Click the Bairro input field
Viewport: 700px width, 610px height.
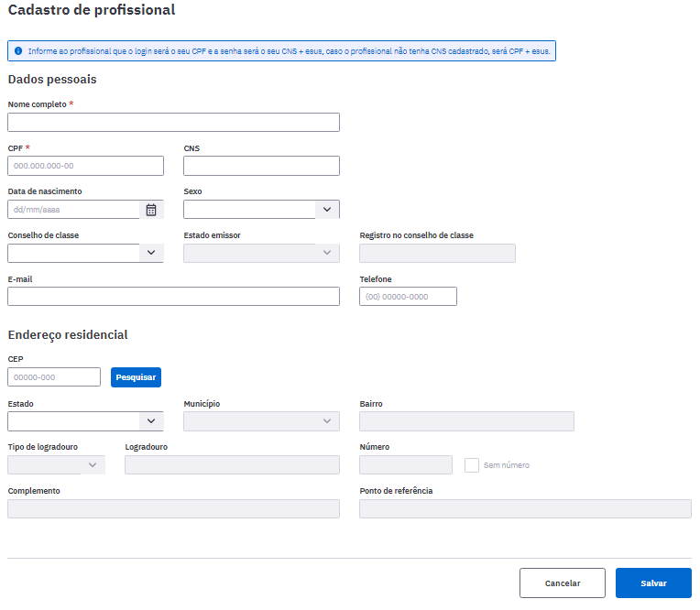click(467, 421)
